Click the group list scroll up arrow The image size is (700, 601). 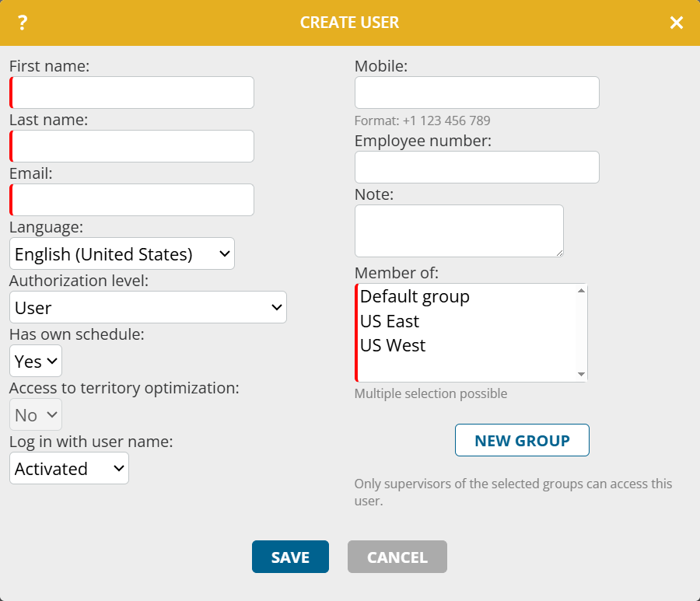click(581, 291)
